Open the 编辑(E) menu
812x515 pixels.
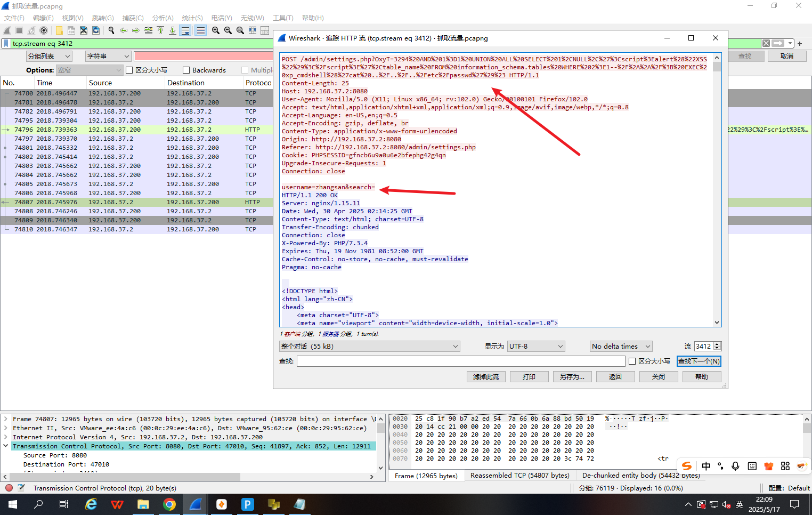[x=43, y=18]
